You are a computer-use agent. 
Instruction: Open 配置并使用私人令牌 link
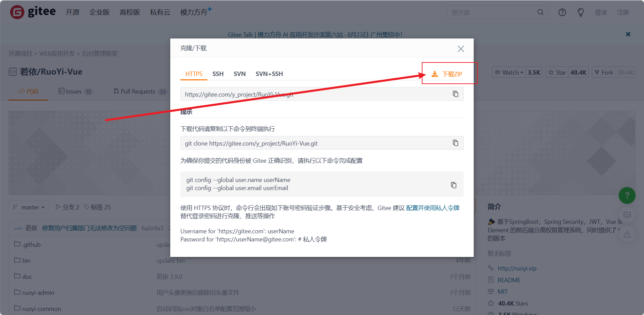[x=433, y=208]
